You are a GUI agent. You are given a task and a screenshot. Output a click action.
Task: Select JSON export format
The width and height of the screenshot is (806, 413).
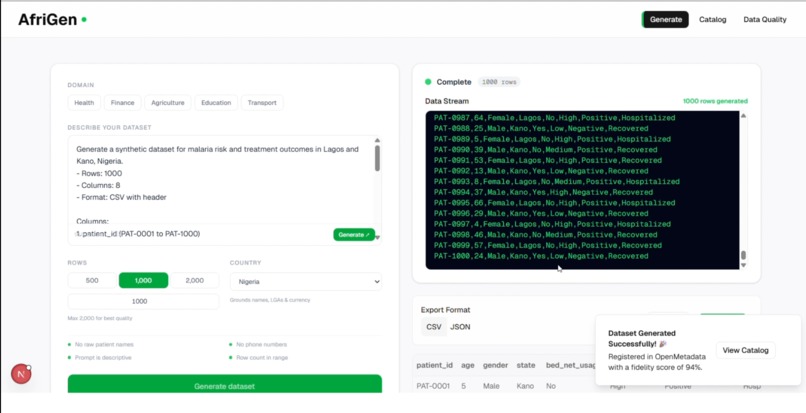pyautogui.click(x=460, y=327)
